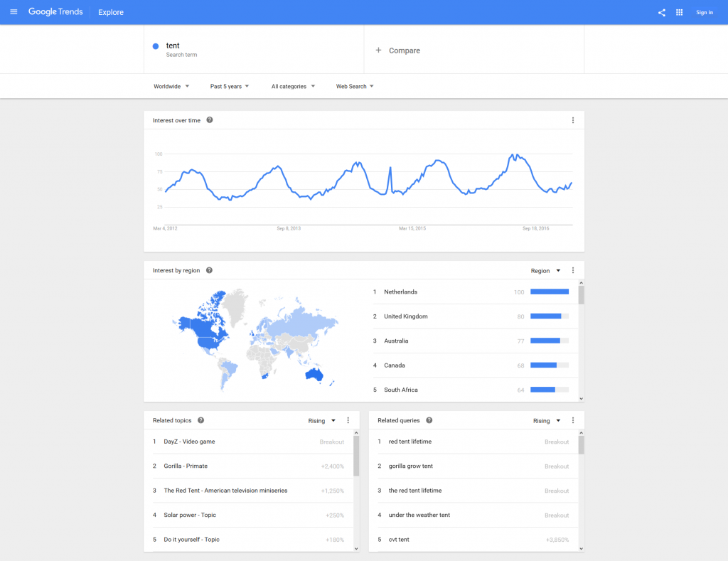Click Australia on the world map
This screenshot has height=561, width=728.
[314, 374]
